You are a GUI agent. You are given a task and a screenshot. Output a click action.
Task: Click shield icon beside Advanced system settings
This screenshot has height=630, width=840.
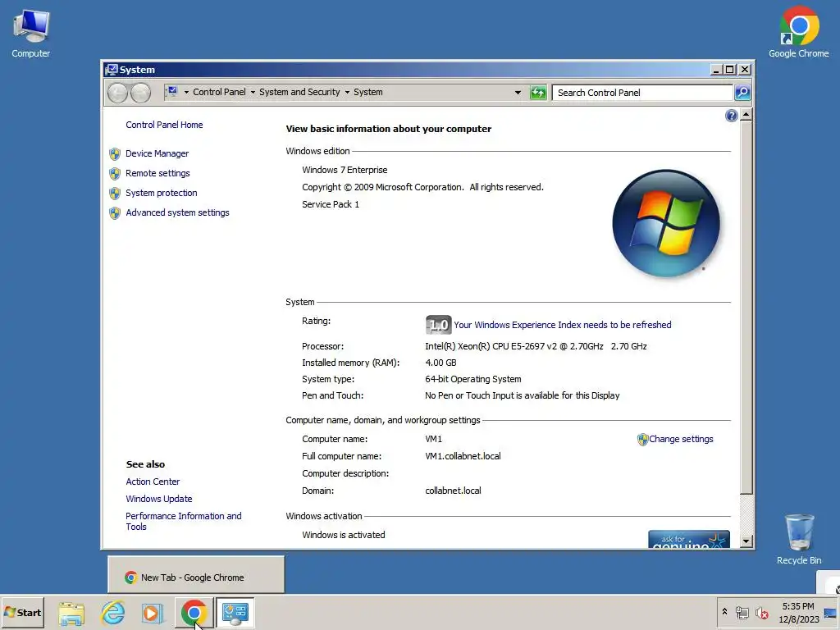[x=115, y=213]
